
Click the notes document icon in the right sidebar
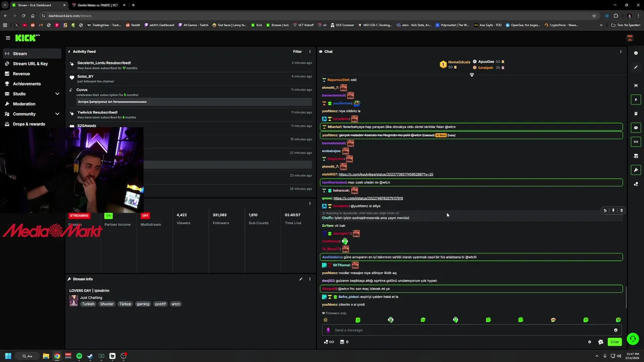click(x=636, y=114)
